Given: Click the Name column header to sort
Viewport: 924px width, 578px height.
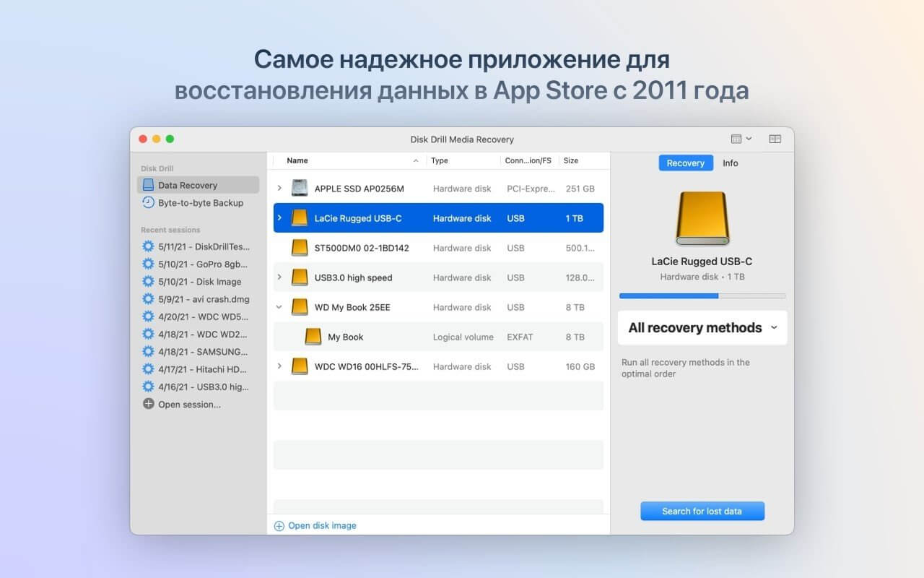Looking at the screenshot, I should pos(296,160).
